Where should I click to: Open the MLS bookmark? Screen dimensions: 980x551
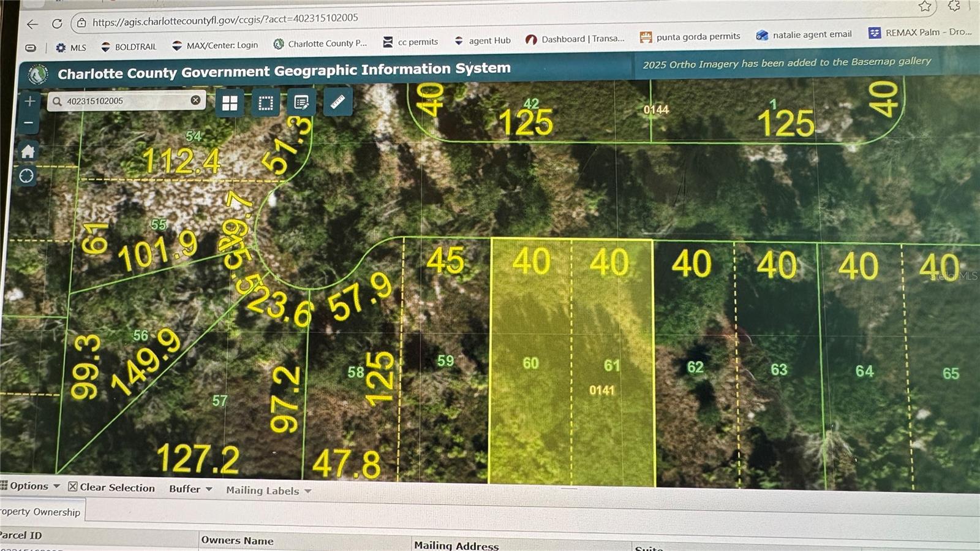(71, 47)
